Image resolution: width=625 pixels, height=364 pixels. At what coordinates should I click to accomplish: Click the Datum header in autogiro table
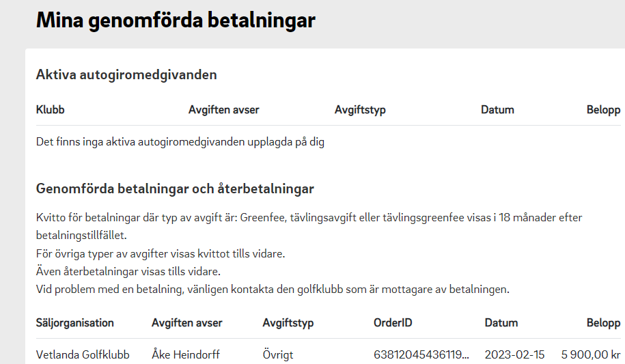point(497,110)
